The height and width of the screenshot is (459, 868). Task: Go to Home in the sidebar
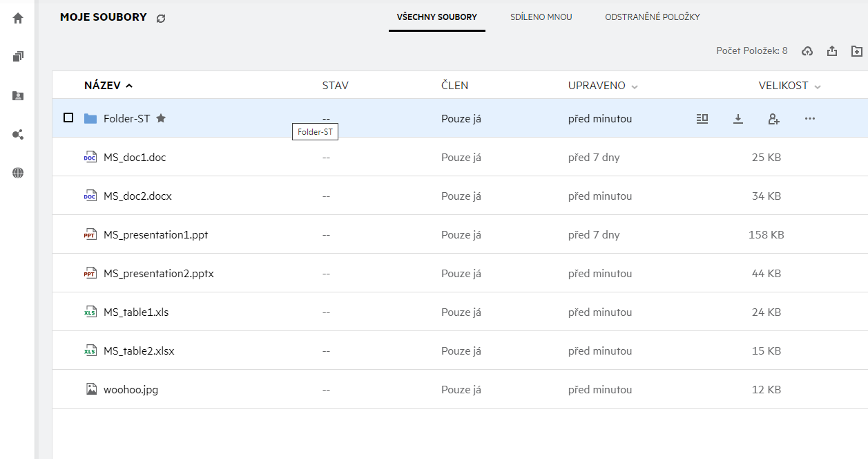[18, 18]
